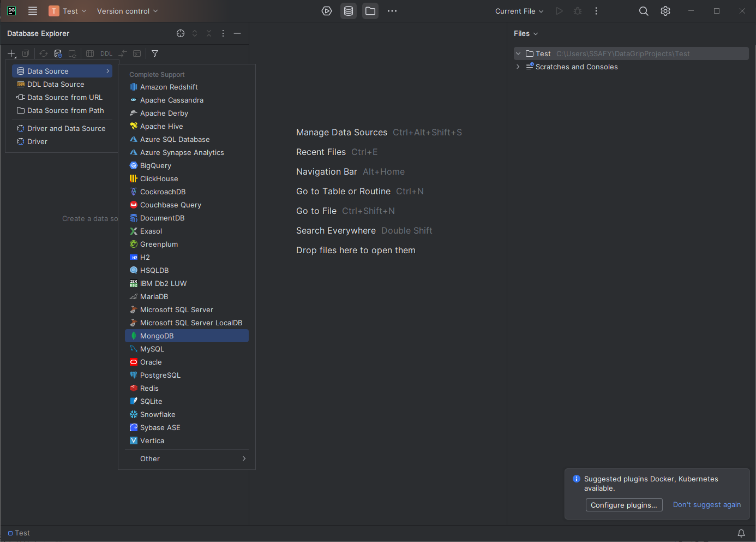Click the Duplicate data source icon

point(26,53)
